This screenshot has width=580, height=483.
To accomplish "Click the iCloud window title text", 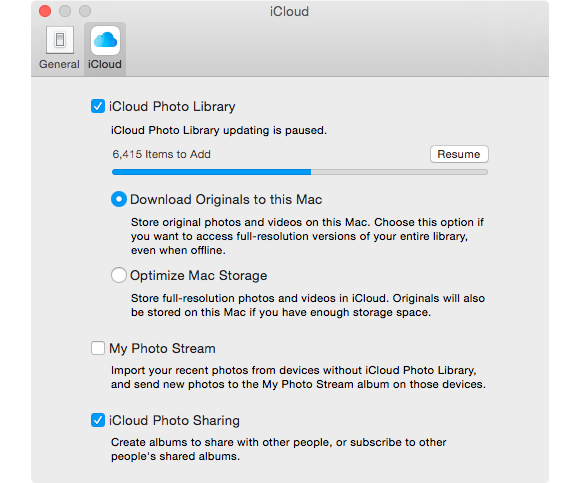I will pyautogui.click(x=289, y=11).
